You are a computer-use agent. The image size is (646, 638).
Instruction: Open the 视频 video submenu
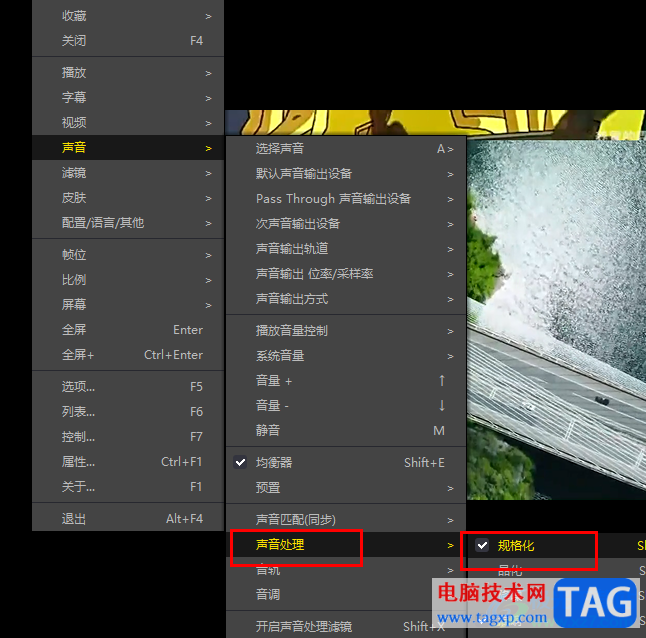128,123
